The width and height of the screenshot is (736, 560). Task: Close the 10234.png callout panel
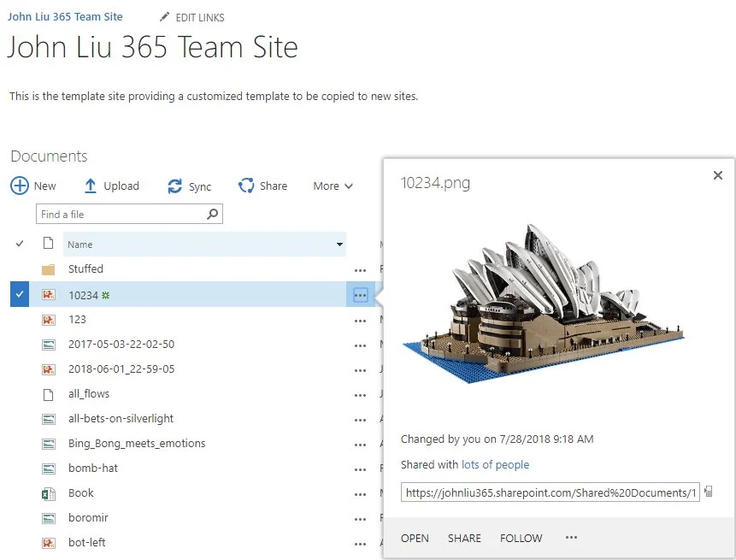coord(718,175)
